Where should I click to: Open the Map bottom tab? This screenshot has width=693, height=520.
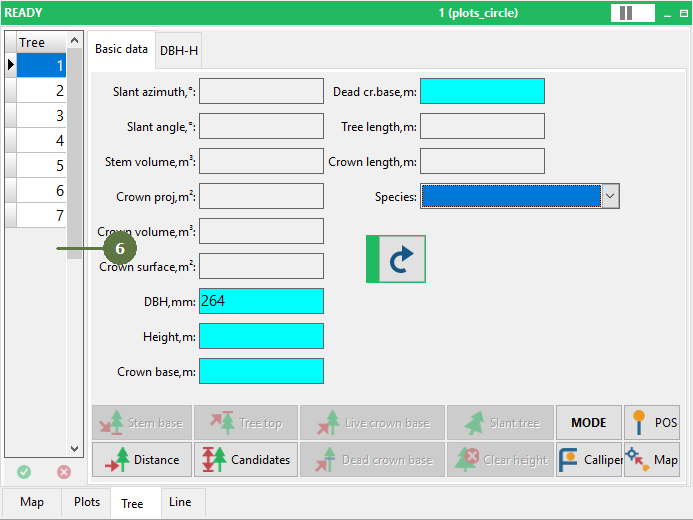[x=32, y=502]
